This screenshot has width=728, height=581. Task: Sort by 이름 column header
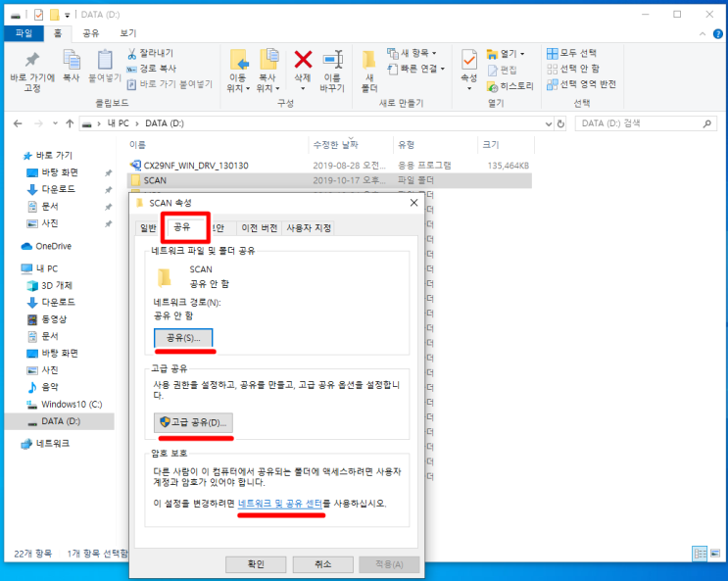coord(137,145)
